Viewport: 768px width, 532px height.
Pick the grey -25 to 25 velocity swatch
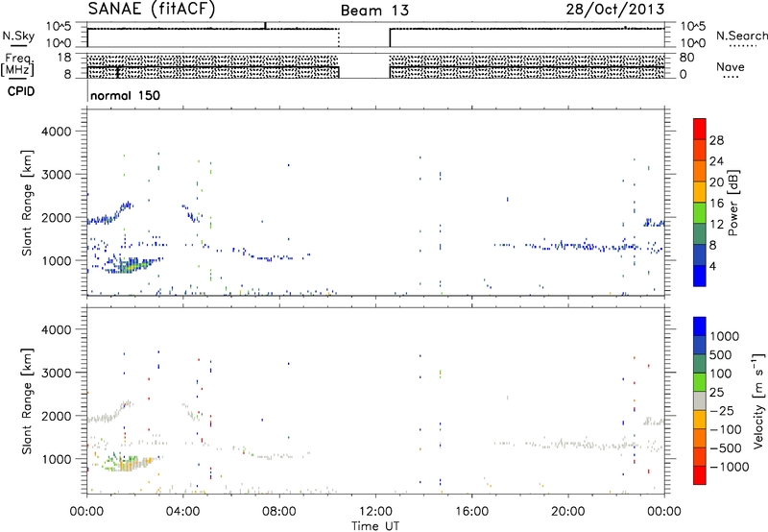[700, 400]
